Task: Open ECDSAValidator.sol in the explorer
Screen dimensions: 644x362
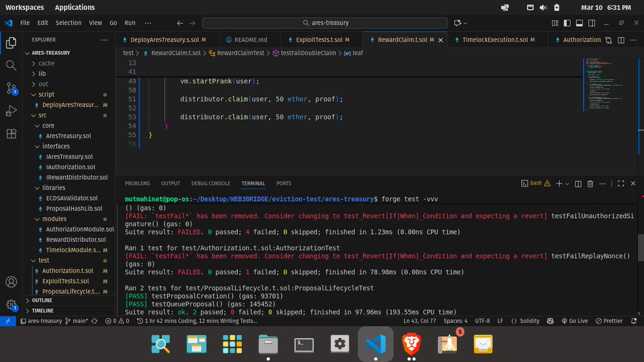Action: click(x=69, y=198)
